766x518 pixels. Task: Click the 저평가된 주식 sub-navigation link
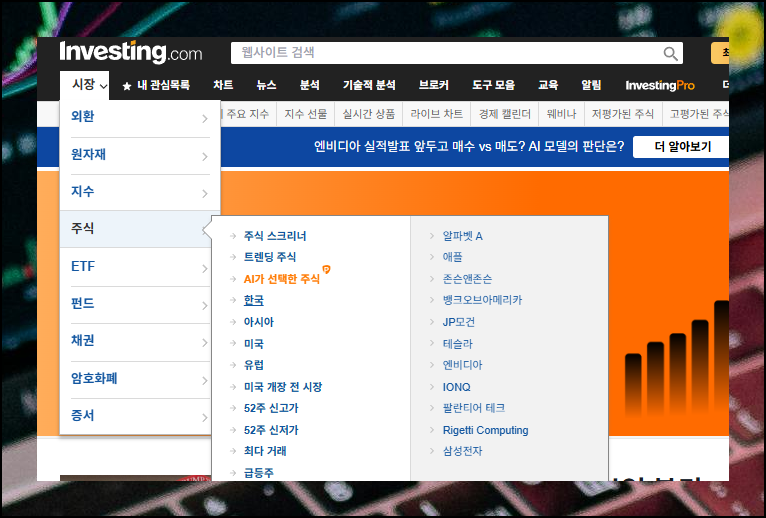tap(623, 114)
